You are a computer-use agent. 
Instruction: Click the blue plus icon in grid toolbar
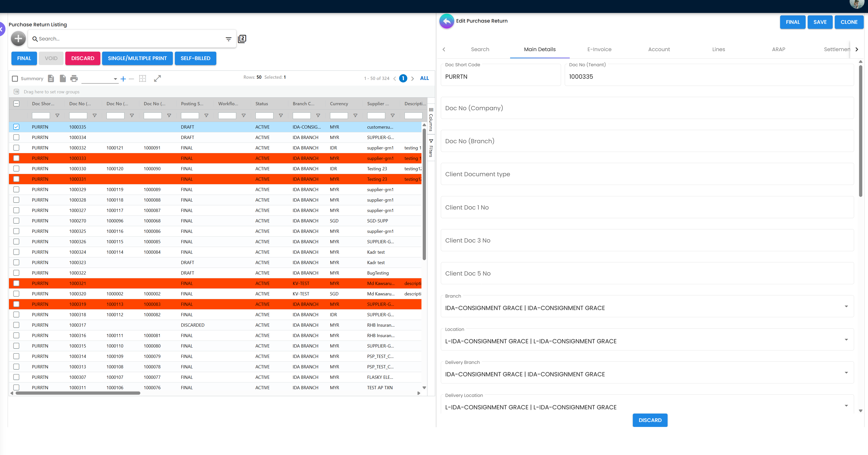pyautogui.click(x=123, y=79)
